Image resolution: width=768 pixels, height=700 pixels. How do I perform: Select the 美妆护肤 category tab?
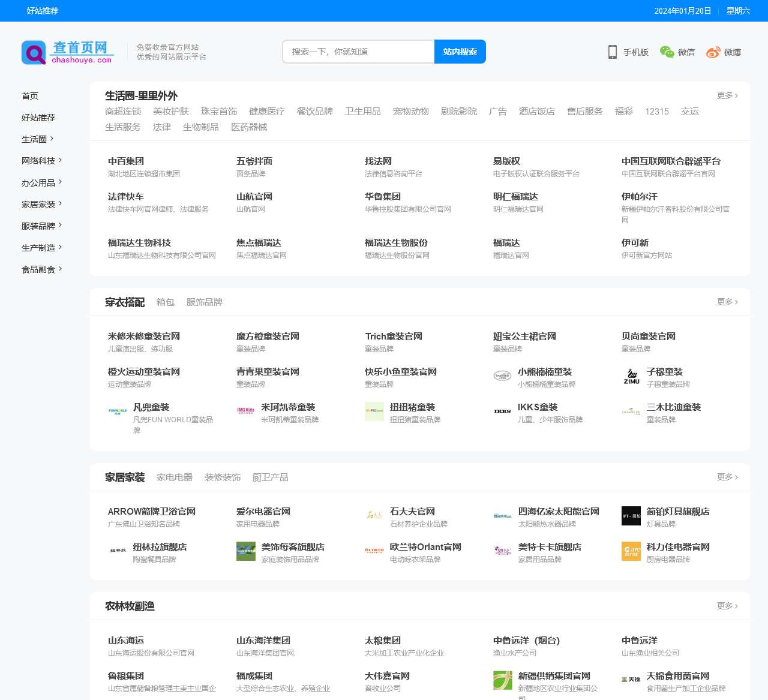coord(171,112)
